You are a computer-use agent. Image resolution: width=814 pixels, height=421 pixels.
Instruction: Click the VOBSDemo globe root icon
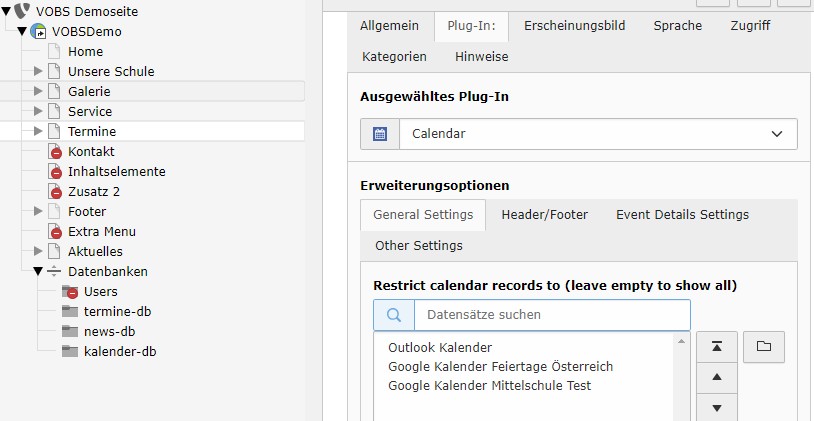pyautogui.click(x=39, y=31)
